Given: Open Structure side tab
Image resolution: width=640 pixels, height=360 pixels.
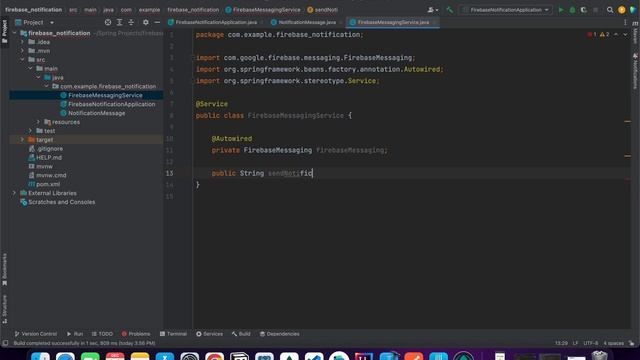Looking at the screenshot, I should pyautogui.click(x=4, y=309).
